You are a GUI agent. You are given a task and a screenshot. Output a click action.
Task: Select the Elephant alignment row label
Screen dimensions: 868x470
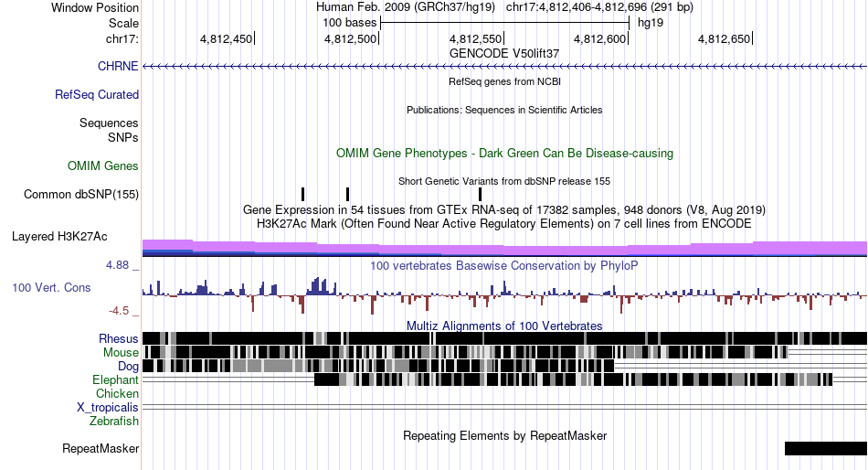point(115,379)
